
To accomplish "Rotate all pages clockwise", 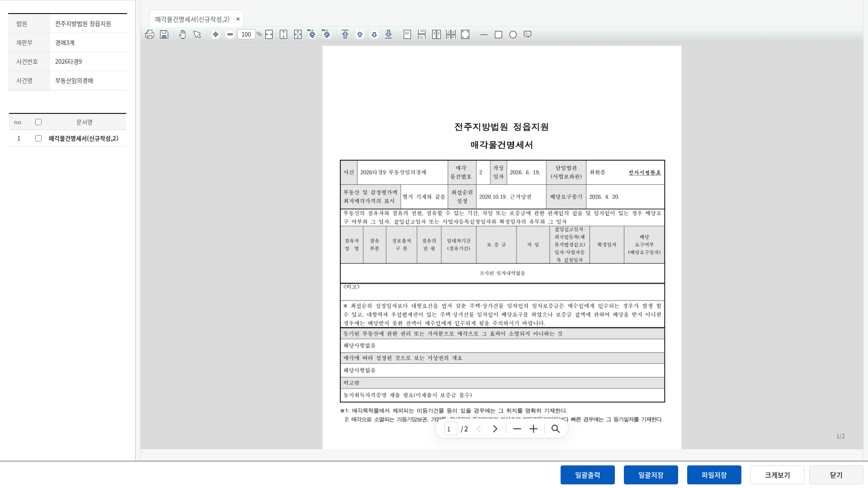I will (326, 34).
